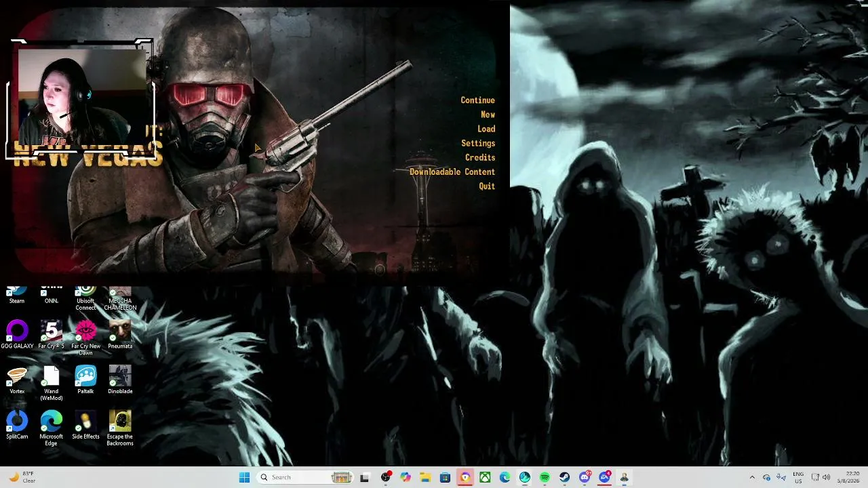The width and height of the screenshot is (868, 488).
Task: Open the Windows Start menu
Action: 244,477
